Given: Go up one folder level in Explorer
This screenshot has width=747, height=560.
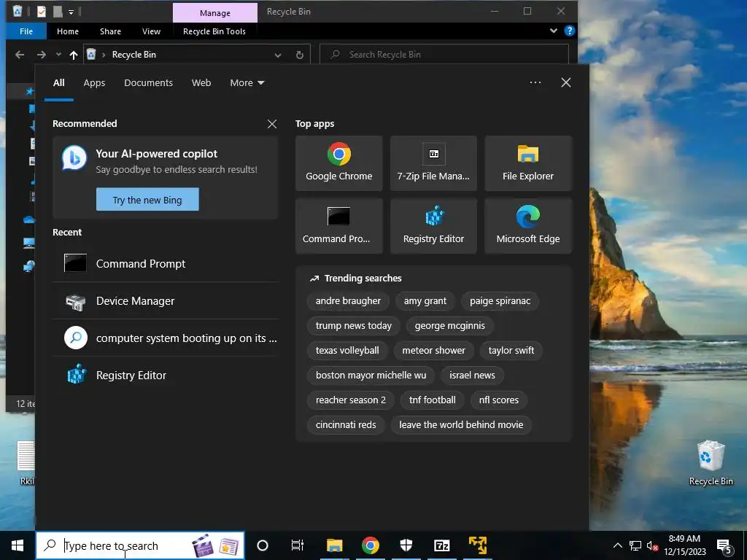Looking at the screenshot, I should click(74, 55).
